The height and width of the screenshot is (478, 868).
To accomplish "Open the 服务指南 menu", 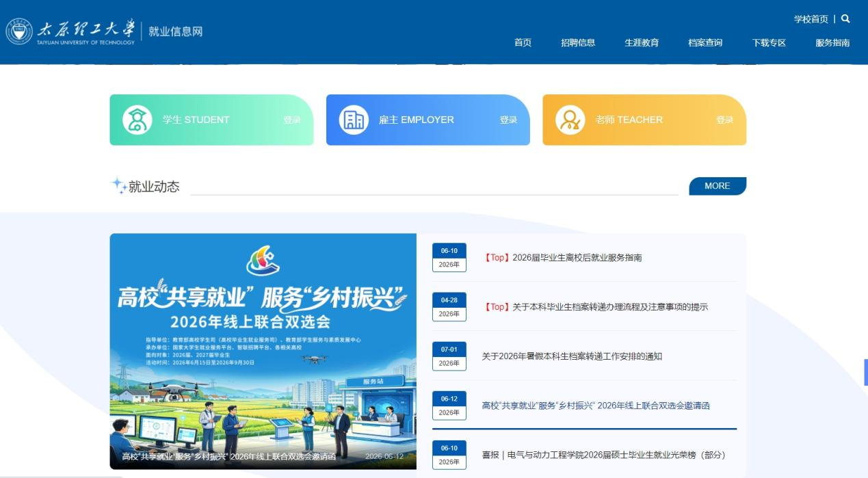I will pyautogui.click(x=832, y=42).
